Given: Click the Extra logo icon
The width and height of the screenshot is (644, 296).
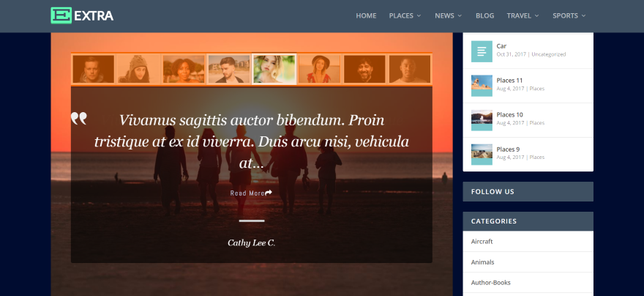Looking at the screenshot, I should click(x=61, y=15).
